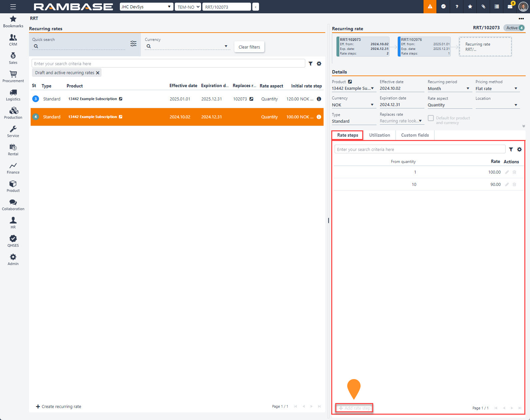Open column settings gear in recurring rates list
This screenshot has height=420, width=530.
[319, 64]
